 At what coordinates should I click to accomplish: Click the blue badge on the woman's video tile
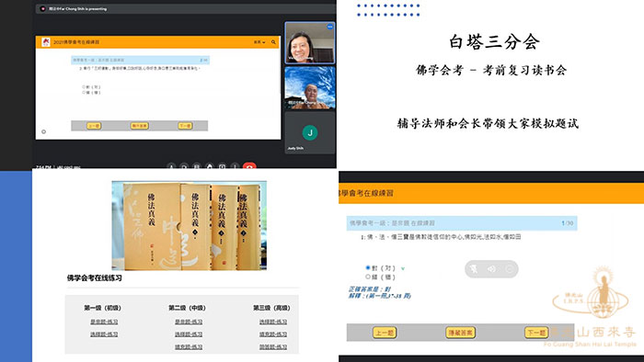(x=329, y=27)
